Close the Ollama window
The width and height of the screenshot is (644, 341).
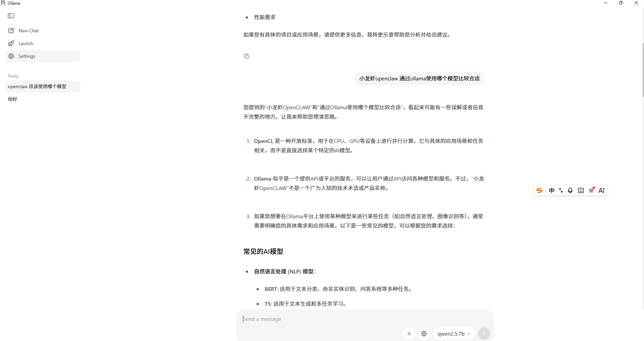click(636, 3)
